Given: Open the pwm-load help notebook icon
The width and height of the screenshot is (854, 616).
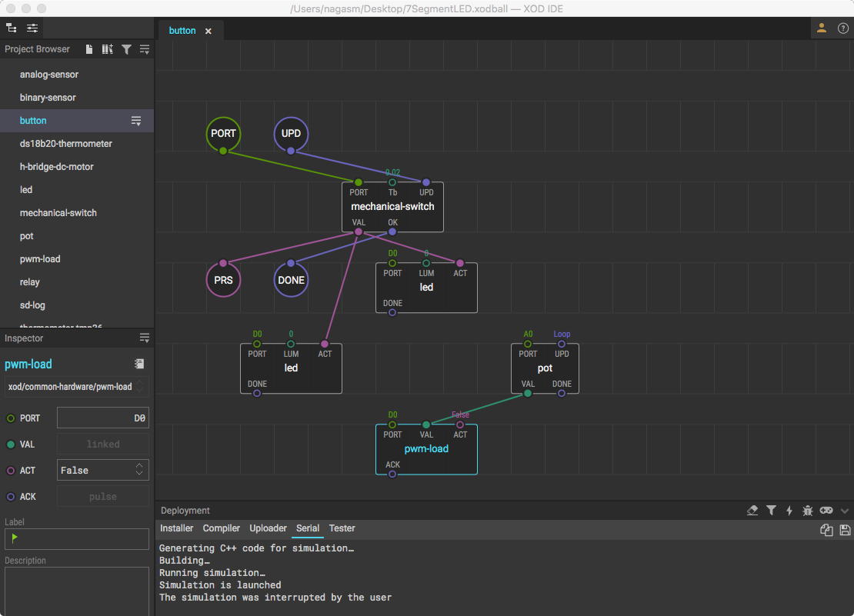Looking at the screenshot, I should point(139,364).
